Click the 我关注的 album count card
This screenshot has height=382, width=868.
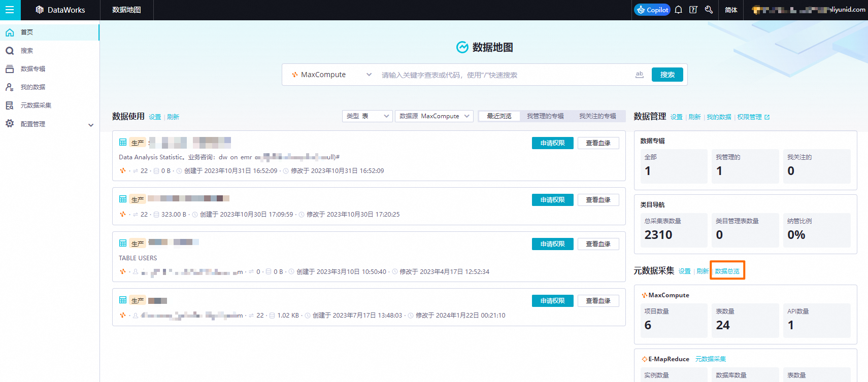[817, 166]
